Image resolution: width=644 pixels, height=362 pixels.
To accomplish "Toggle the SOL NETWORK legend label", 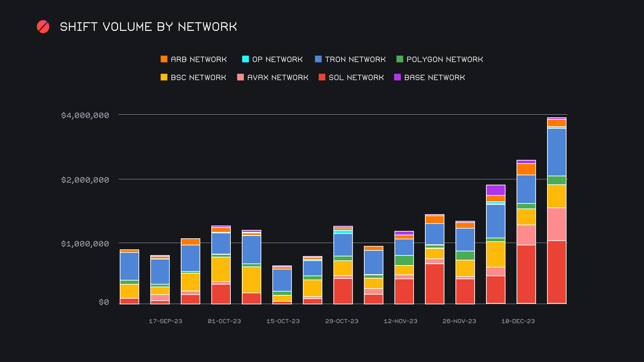I will pos(356,77).
